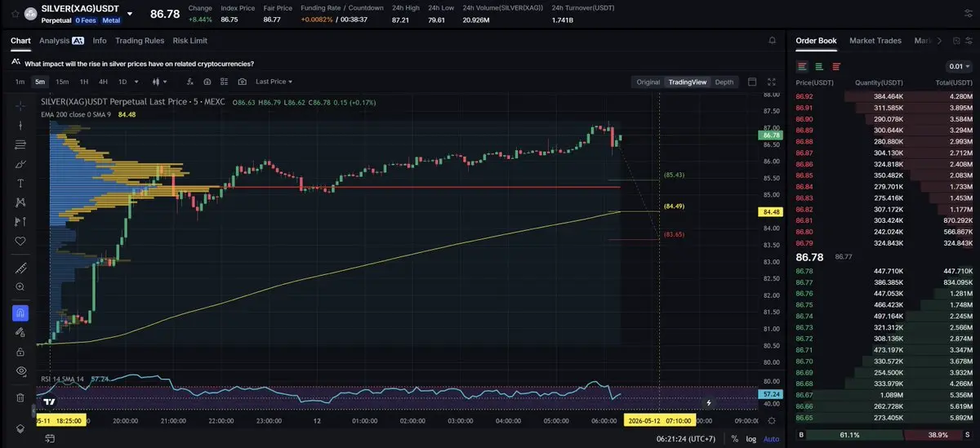Click the 06:21:24 (UTC+7) timezone
Image resolution: width=980 pixels, height=448 pixels.
coord(687,439)
